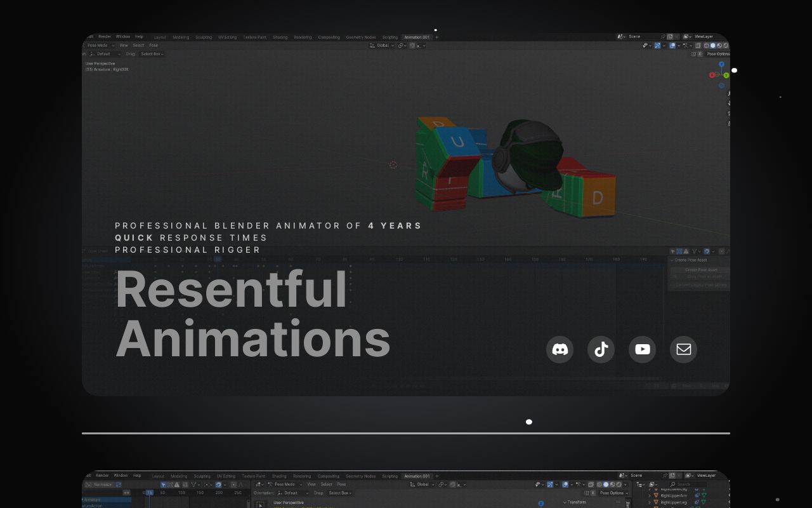
Task: Click the Resentful Animations heading
Action: coord(252,314)
